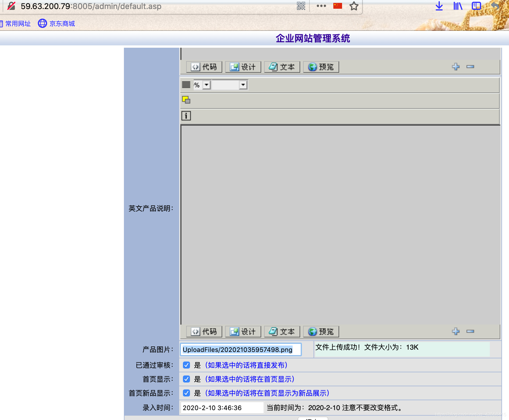Click the upper editor 设计 mode button
Viewport: 509px width, 420px height.
pyautogui.click(x=243, y=67)
